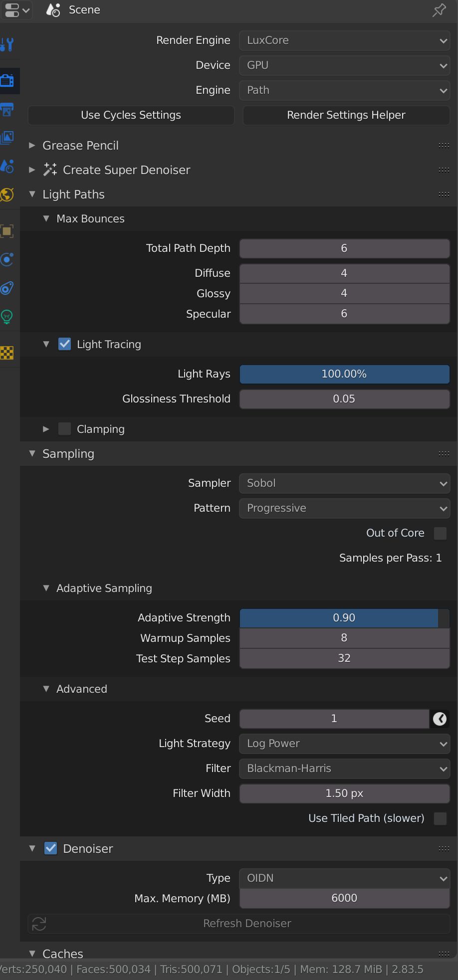
Task: Expand the Grease Pencil panel
Action: [80, 146]
